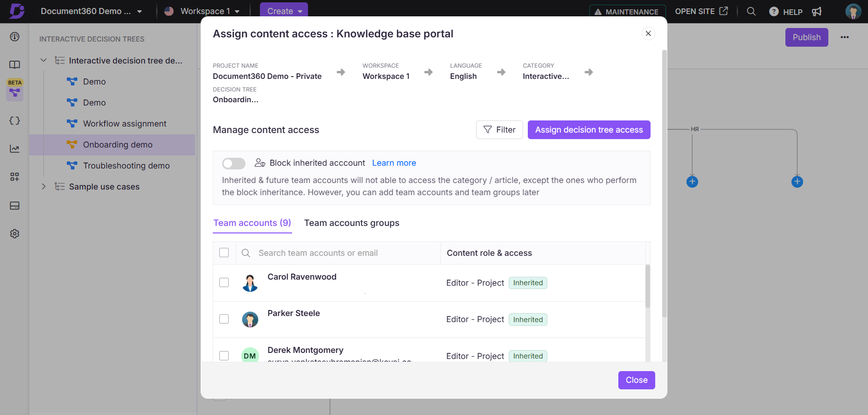Screen dimensions: 868x415
Task: Click Derek Montgomery's DM avatar
Action: 250,356
